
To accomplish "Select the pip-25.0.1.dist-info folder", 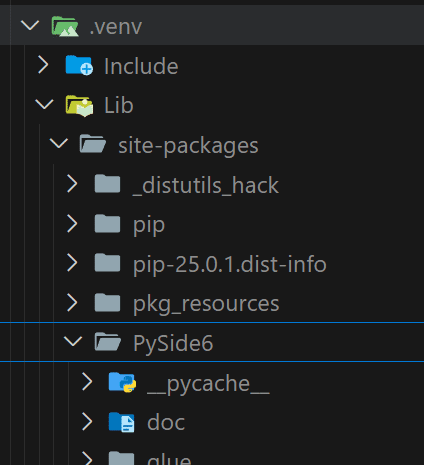I will click(212, 263).
